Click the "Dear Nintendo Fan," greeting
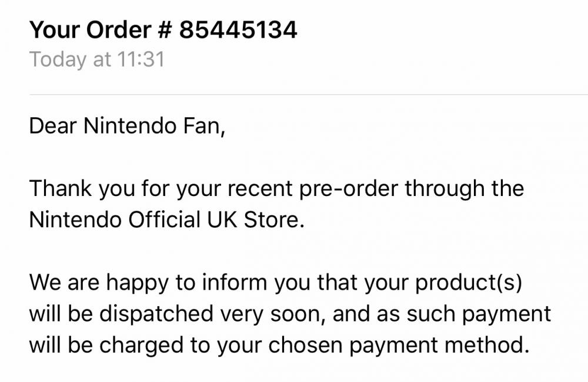 [x=127, y=127]
